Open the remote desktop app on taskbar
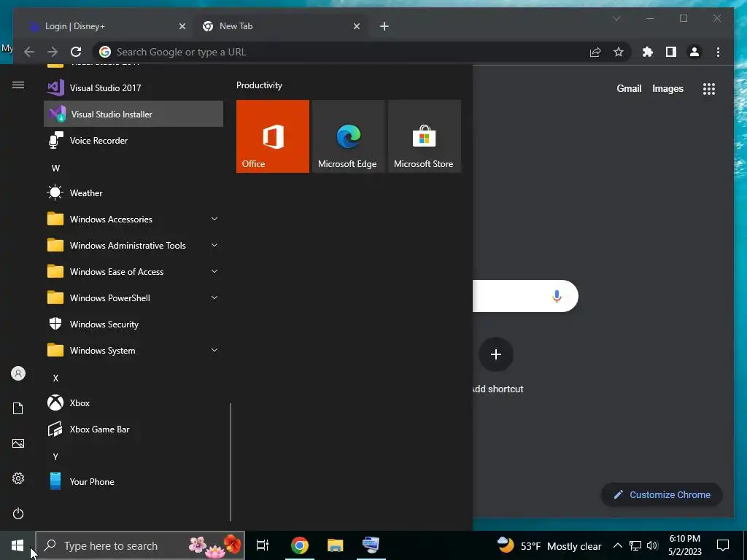The image size is (747, 560). point(371,545)
